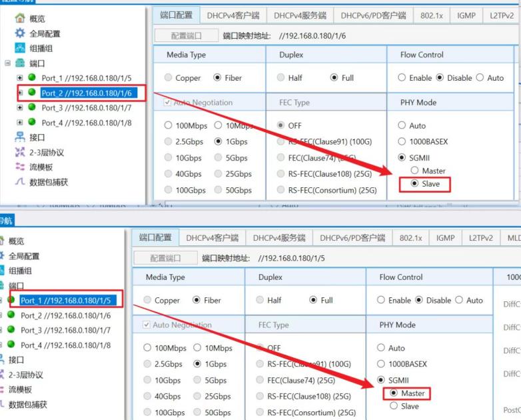Click the house icon for 概览 in top window
Image resolution: width=521 pixels, height=420 pixels.
tap(20, 18)
